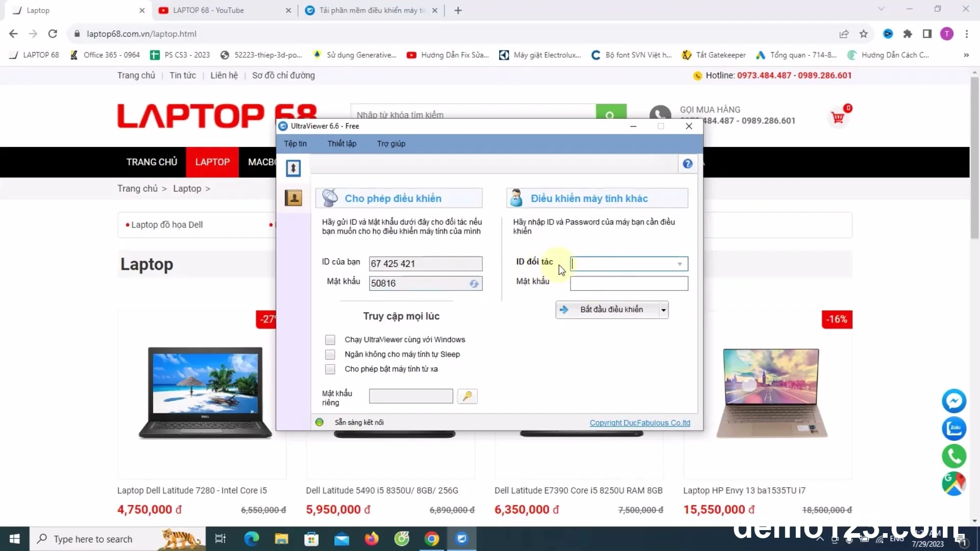
Task: Click the green website search button
Action: pos(611,112)
